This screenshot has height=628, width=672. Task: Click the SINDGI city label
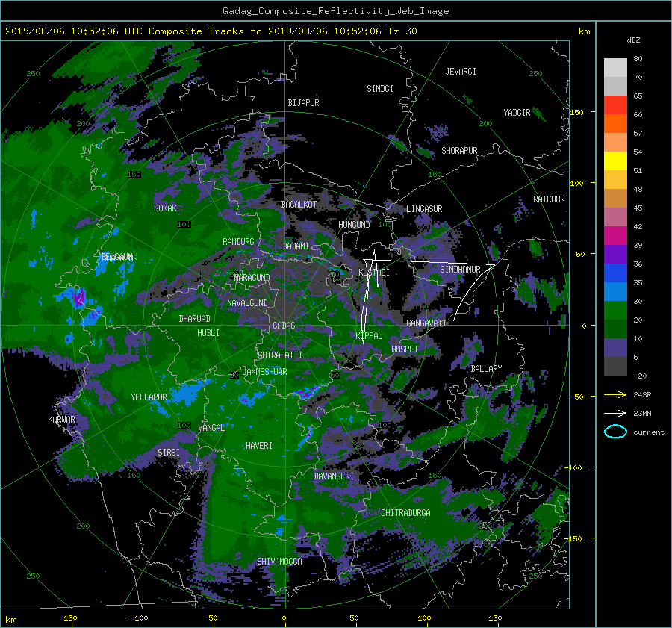[x=380, y=89]
